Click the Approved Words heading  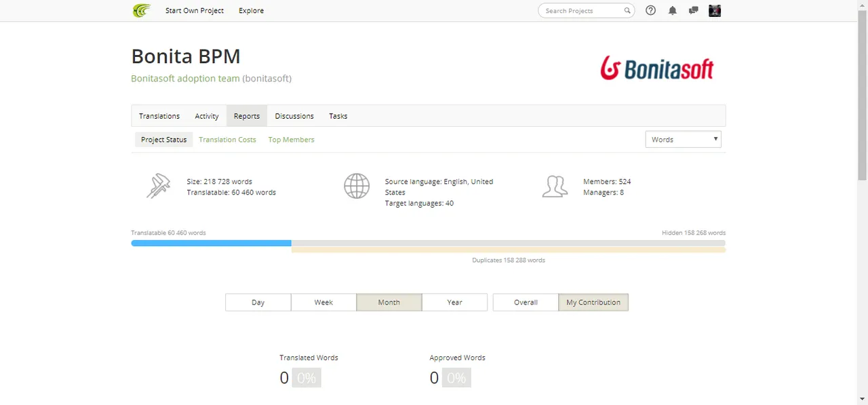tap(457, 358)
